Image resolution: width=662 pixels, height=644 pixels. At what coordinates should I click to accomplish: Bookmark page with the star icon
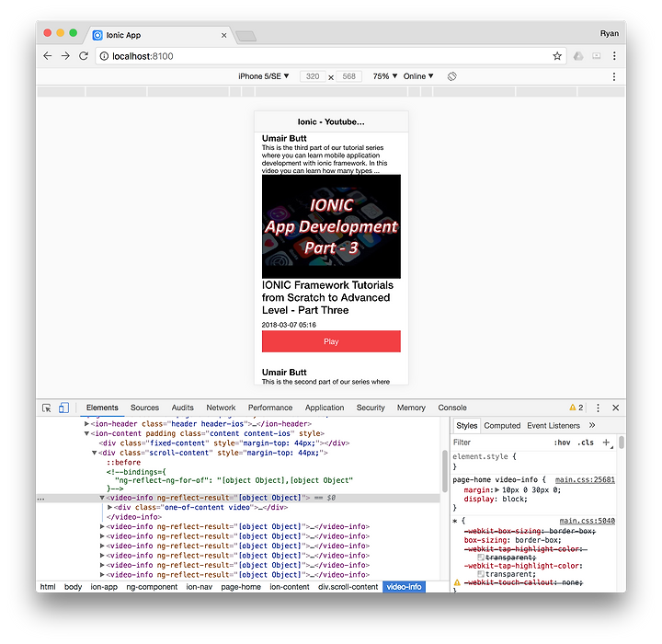[x=557, y=56]
